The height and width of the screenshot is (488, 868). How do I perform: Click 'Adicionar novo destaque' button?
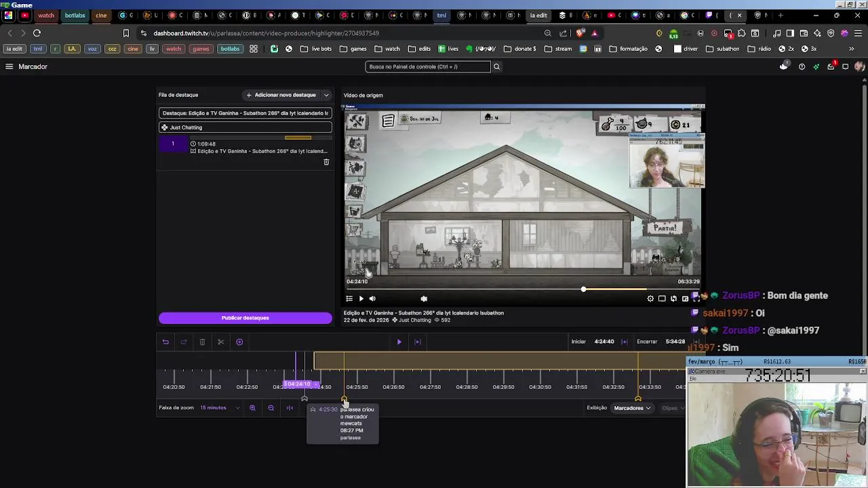point(281,95)
